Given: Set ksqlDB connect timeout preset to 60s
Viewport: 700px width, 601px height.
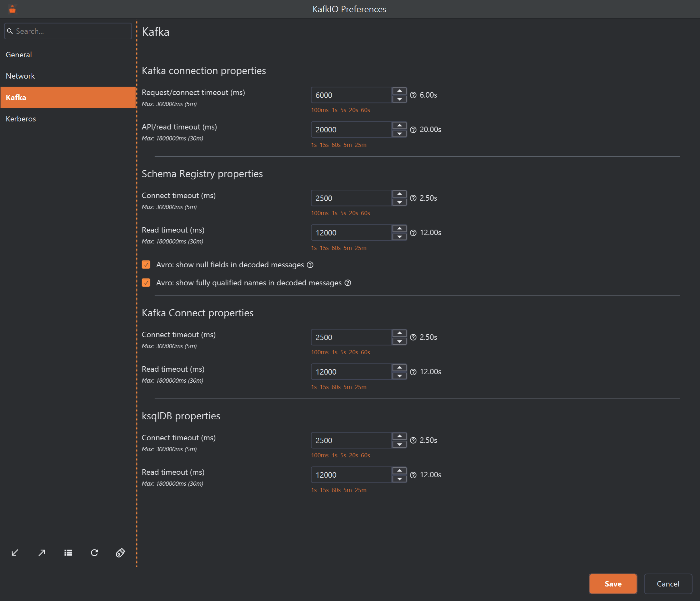Looking at the screenshot, I should tap(365, 455).
